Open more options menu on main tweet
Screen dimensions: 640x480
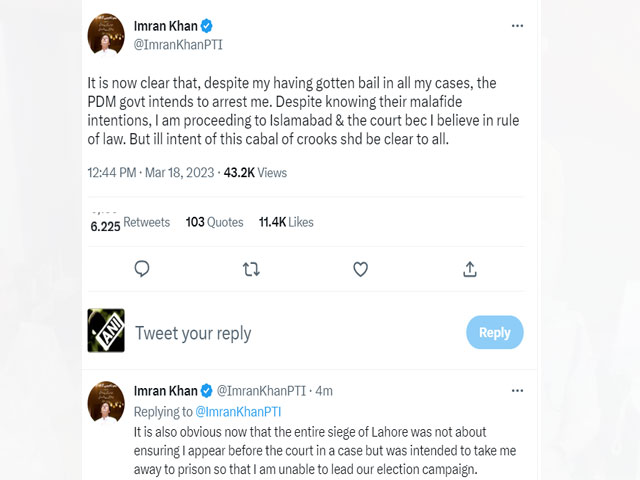coord(516,25)
